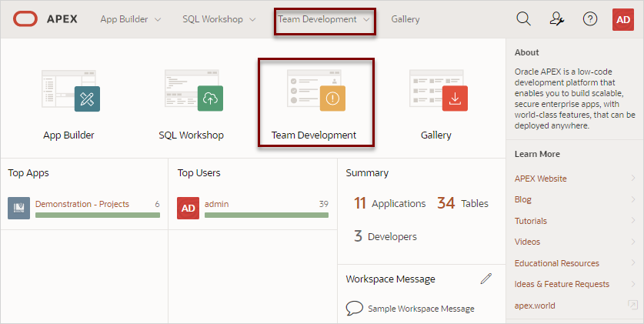Click the Top Apps heading

pyautogui.click(x=28, y=173)
